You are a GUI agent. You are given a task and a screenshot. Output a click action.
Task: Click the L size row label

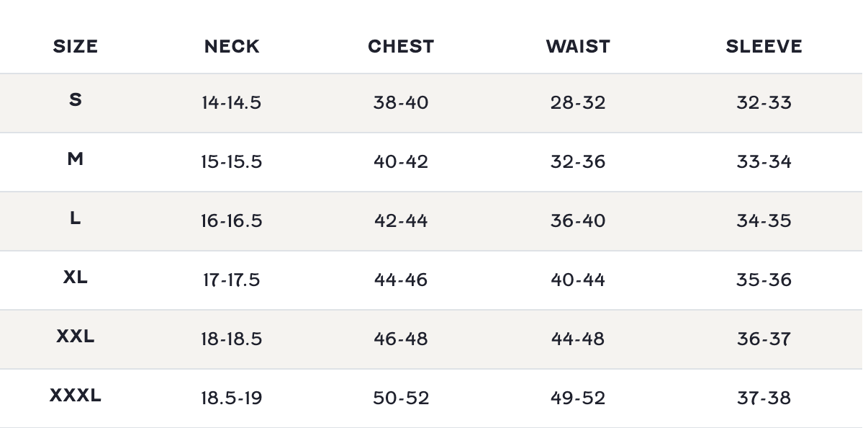click(76, 218)
